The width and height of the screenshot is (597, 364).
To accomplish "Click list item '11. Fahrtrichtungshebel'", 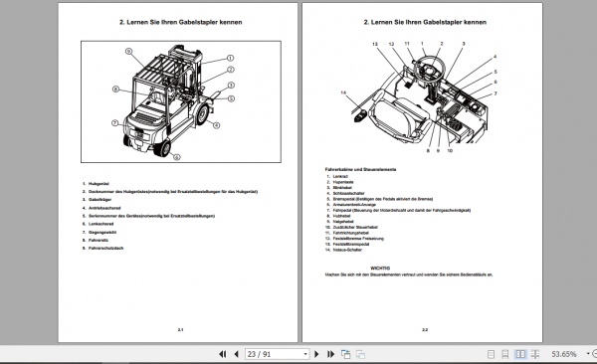I will tap(347, 233).
